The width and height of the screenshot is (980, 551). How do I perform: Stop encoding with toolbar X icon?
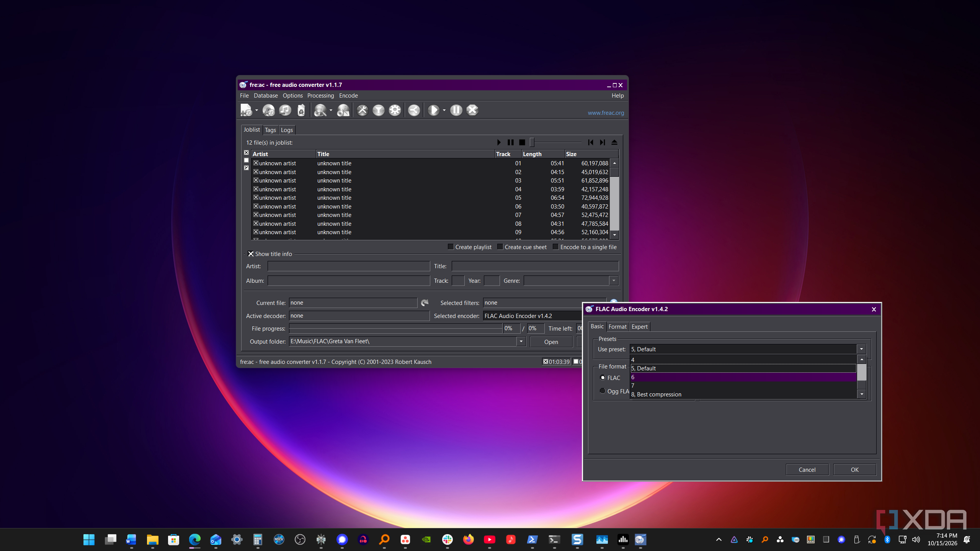472,110
